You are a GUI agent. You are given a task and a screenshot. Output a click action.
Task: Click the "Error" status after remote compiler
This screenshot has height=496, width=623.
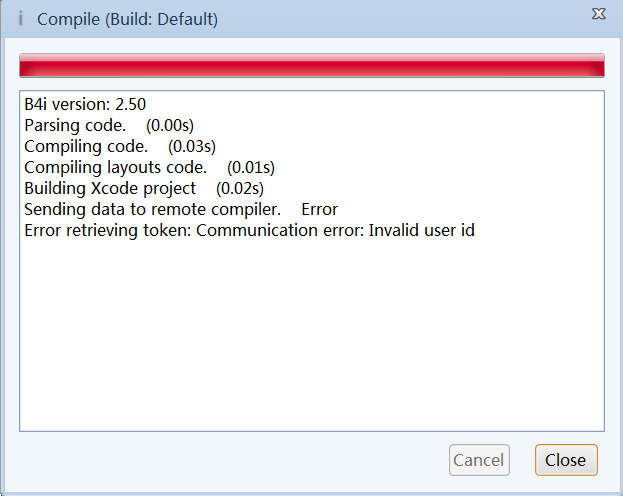319,209
